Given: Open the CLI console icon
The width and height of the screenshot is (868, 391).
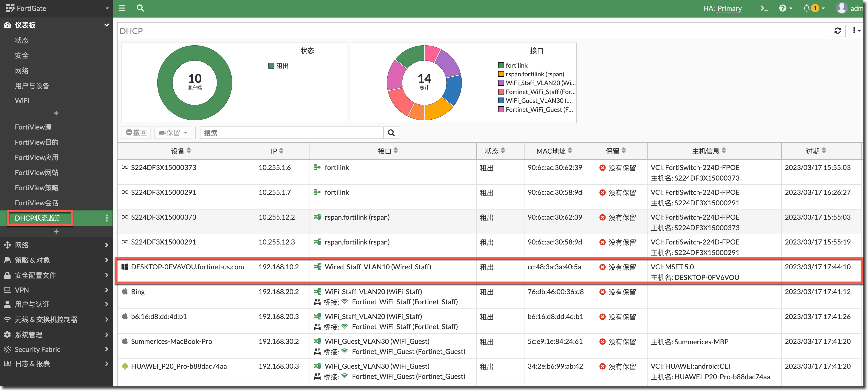Looking at the screenshot, I should click(x=764, y=8).
